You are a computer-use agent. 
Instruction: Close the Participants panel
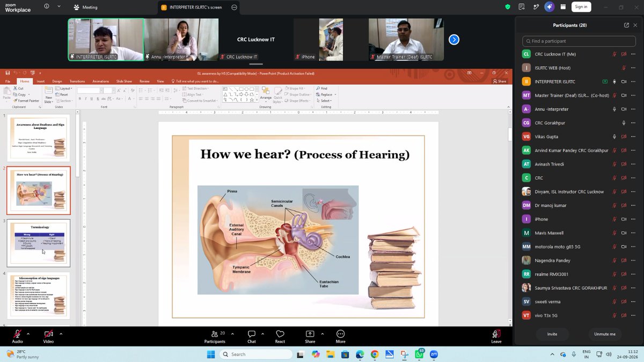635,25
